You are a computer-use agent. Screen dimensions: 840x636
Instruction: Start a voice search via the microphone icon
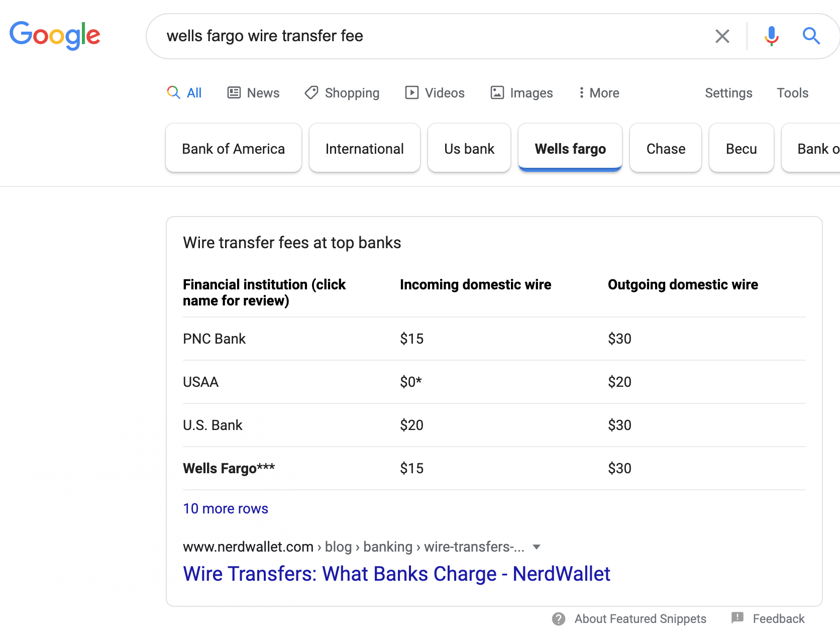[771, 36]
